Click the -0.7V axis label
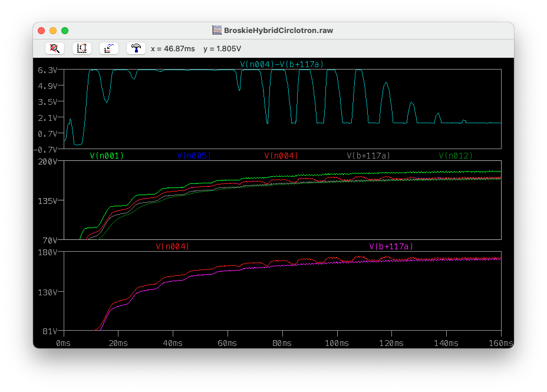This screenshot has height=392, width=547. [x=45, y=150]
